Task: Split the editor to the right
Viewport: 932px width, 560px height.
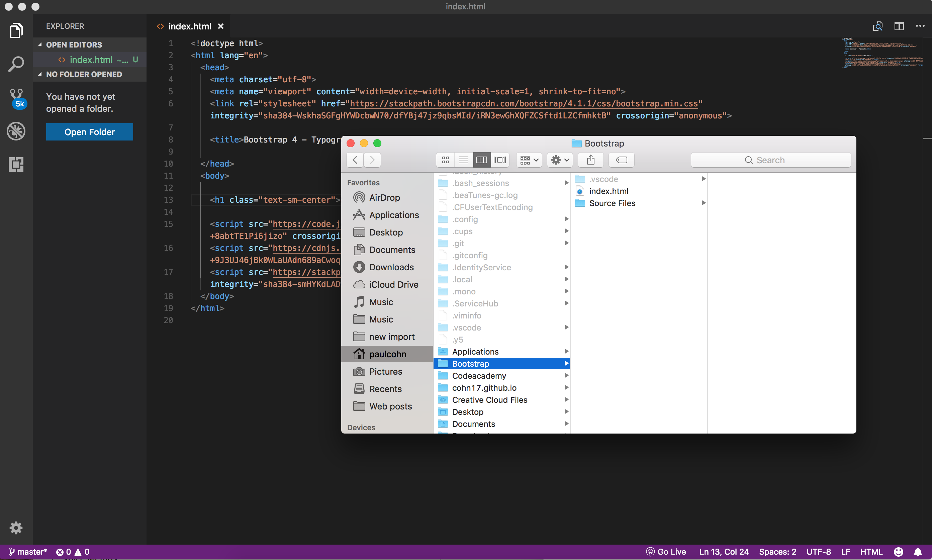Action: pyautogui.click(x=899, y=26)
